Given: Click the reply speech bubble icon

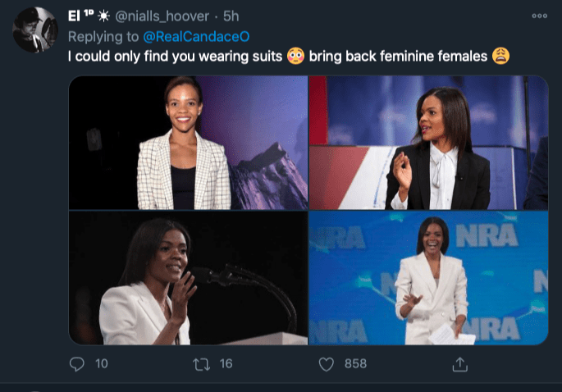Looking at the screenshot, I should pyautogui.click(x=77, y=363).
